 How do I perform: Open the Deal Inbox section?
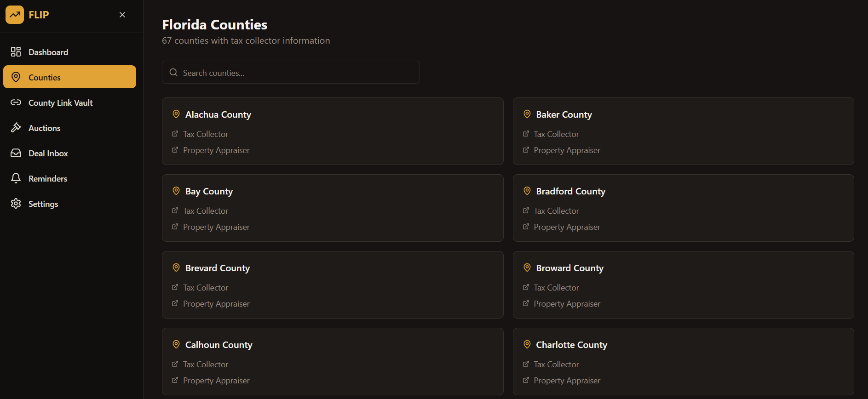pos(69,153)
